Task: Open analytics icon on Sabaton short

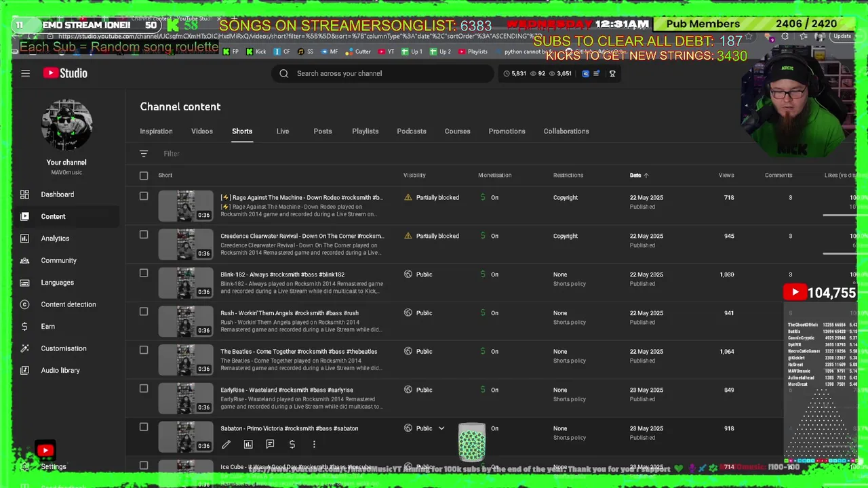Action: tap(248, 445)
